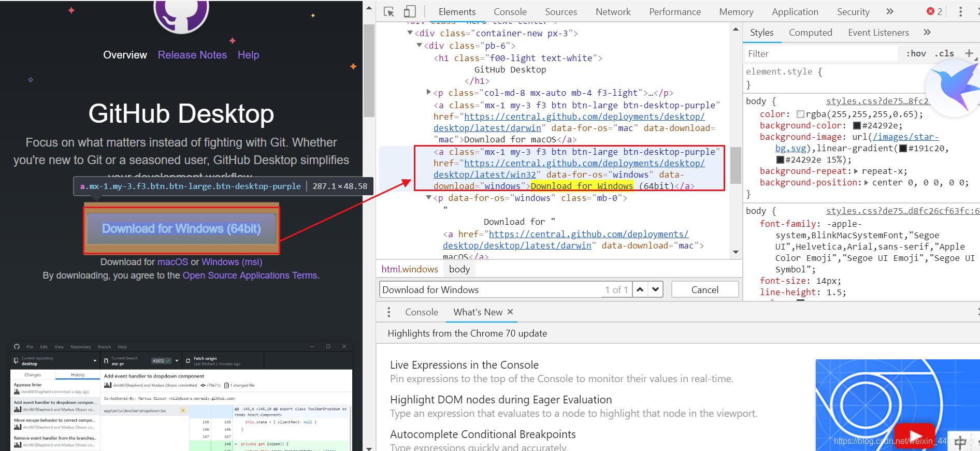Switch to the Console tab
Viewport: 980px width, 451px height.
click(x=510, y=11)
